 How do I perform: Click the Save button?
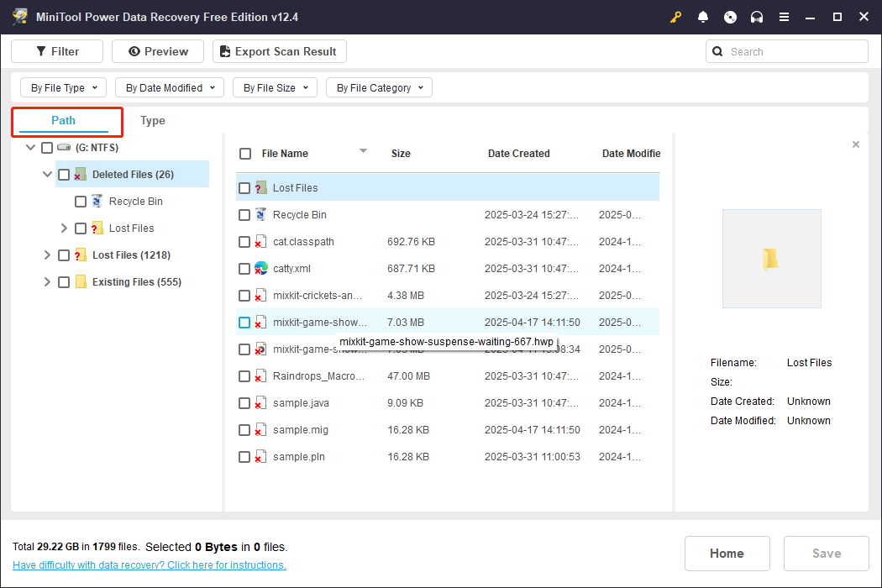827,554
